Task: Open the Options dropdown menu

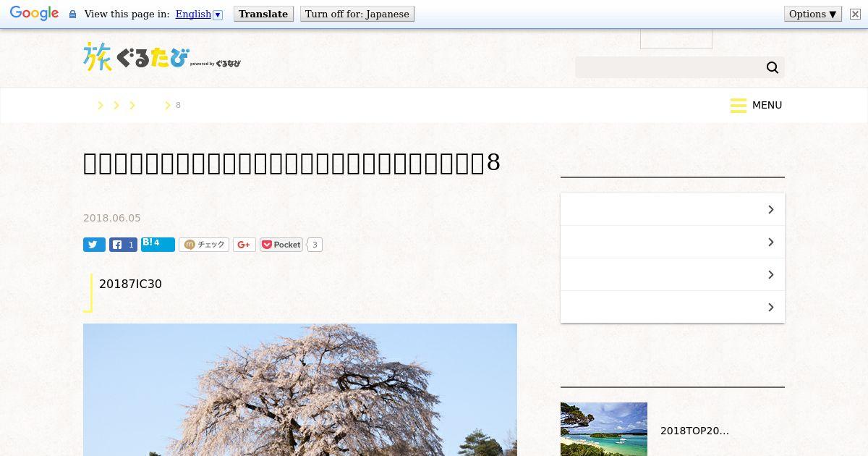Action: point(813,14)
